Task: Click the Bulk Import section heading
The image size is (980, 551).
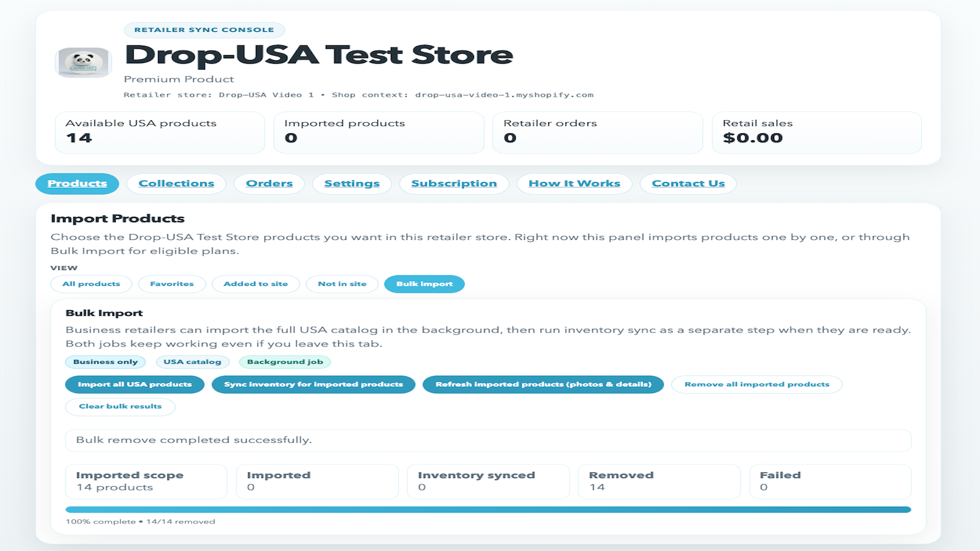Action: (104, 313)
